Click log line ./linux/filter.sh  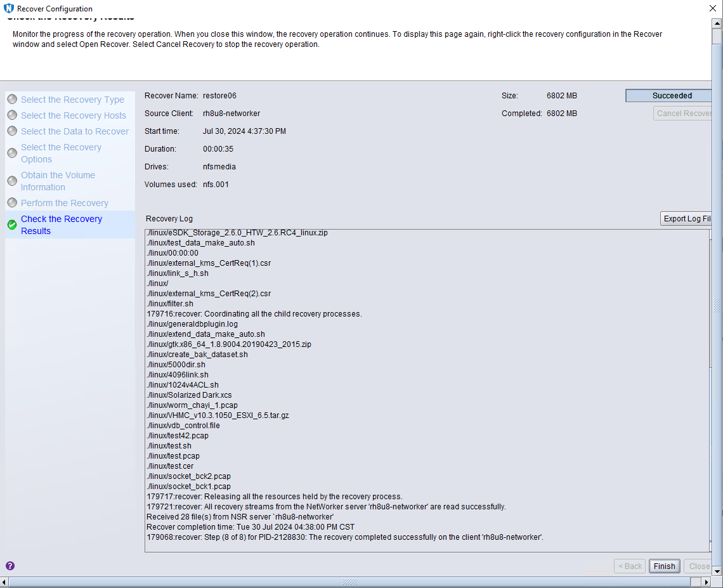(170, 303)
